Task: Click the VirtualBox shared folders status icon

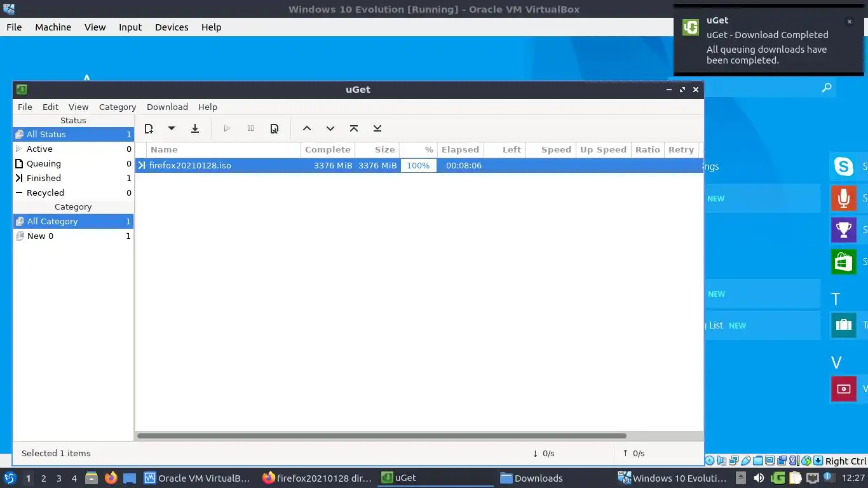Action: (x=758, y=461)
